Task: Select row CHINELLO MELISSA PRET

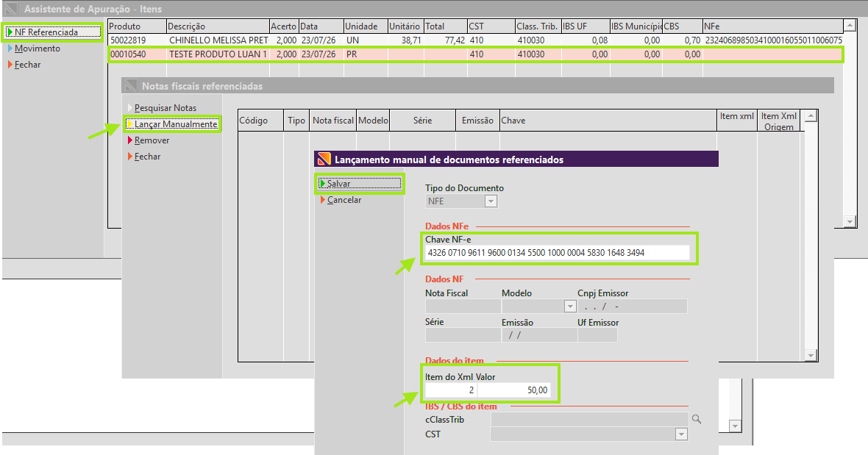Action: point(475,40)
